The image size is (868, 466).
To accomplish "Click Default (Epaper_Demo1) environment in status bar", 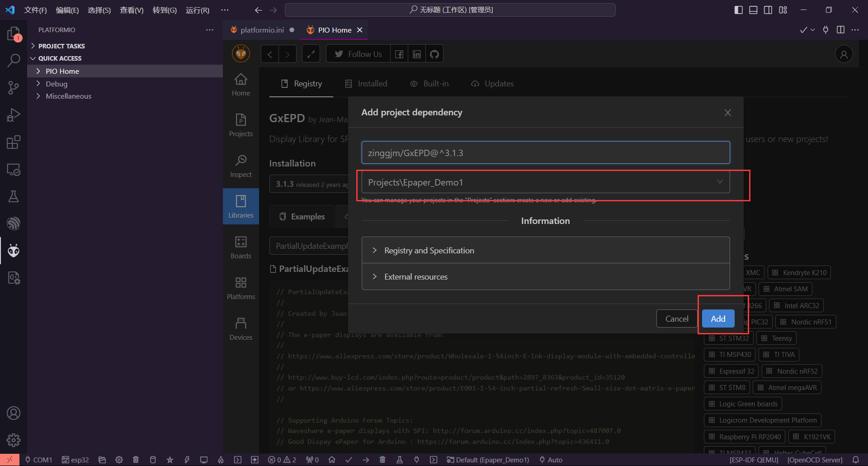I will (488, 460).
